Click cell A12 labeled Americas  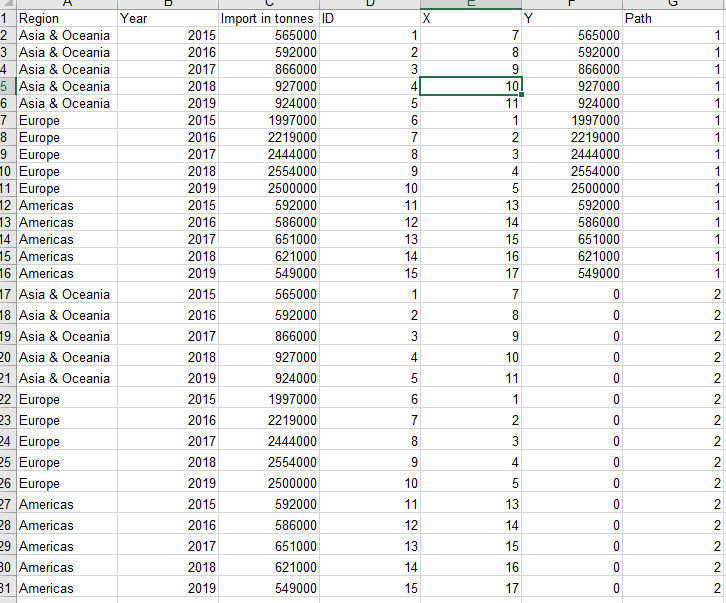[x=64, y=205]
